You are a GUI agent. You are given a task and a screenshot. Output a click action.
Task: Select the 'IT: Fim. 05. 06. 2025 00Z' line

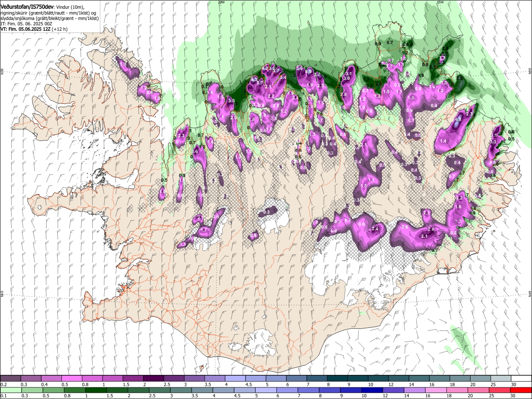[26, 24]
